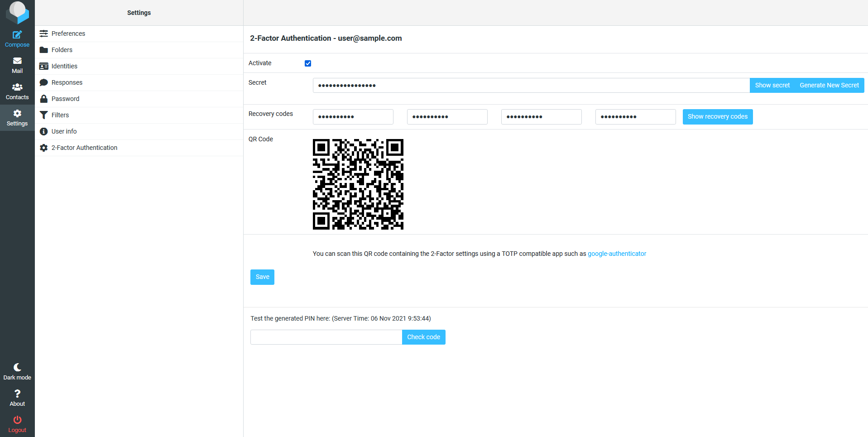Click the Recovery codes field label

click(271, 114)
